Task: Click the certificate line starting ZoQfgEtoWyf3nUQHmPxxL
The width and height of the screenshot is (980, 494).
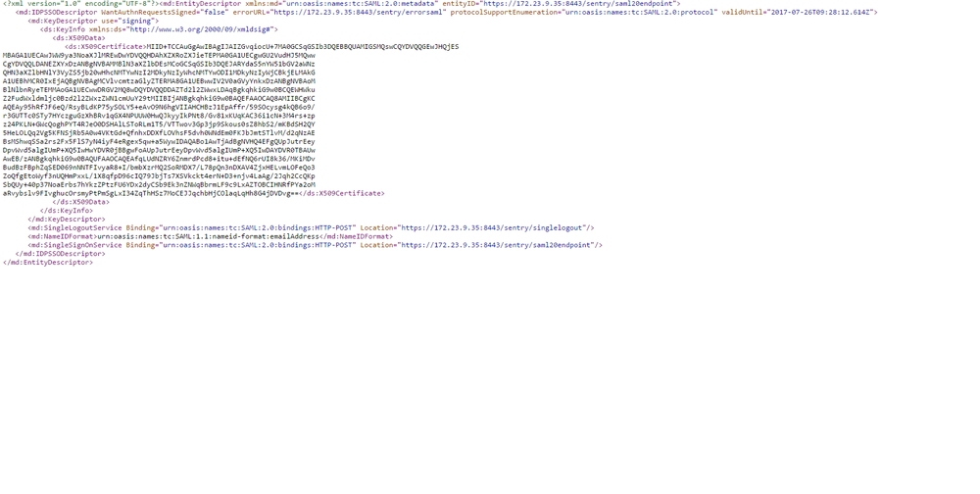Action: [x=159, y=176]
